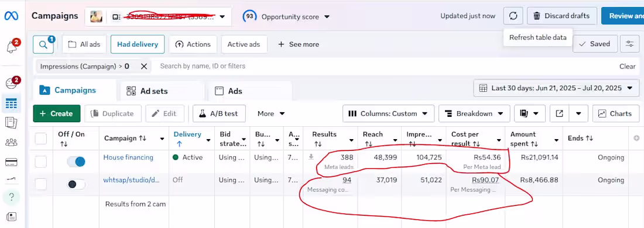
Task: Check the House financing row checkbox
Action: pos(40,161)
